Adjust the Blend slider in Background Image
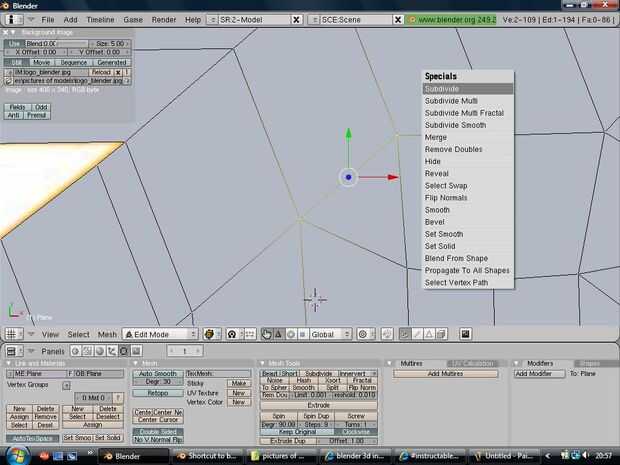Viewport: 620px width, 465px height. click(x=57, y=44)
